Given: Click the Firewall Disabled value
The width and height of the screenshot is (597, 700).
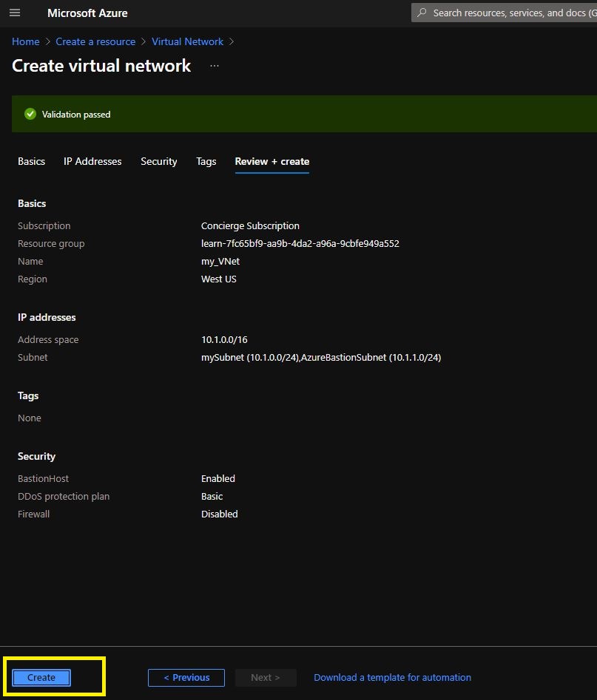Looking at the screenshot, I should (x=220, y=514).
